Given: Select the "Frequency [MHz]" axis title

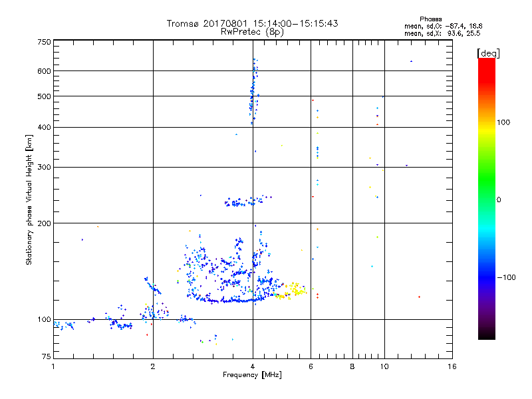Looking at the screenshot, I should pyautogui.click(x=252, y=375).
